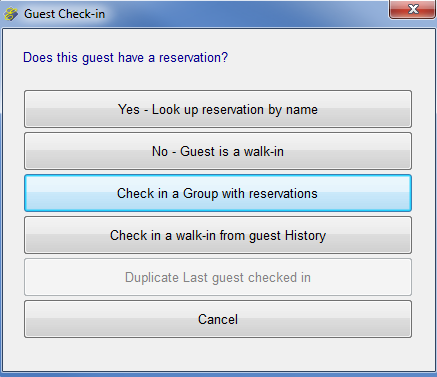Check in a walk-in using guest History
The height and width of the screenshot is (377, 437).
point(218,235)
